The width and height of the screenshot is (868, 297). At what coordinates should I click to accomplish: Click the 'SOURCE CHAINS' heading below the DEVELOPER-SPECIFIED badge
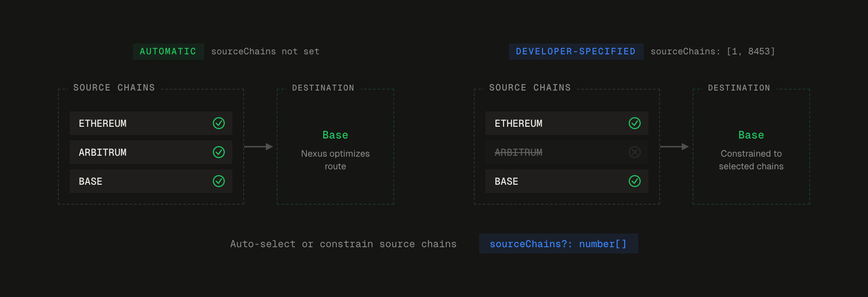point(530,88)
